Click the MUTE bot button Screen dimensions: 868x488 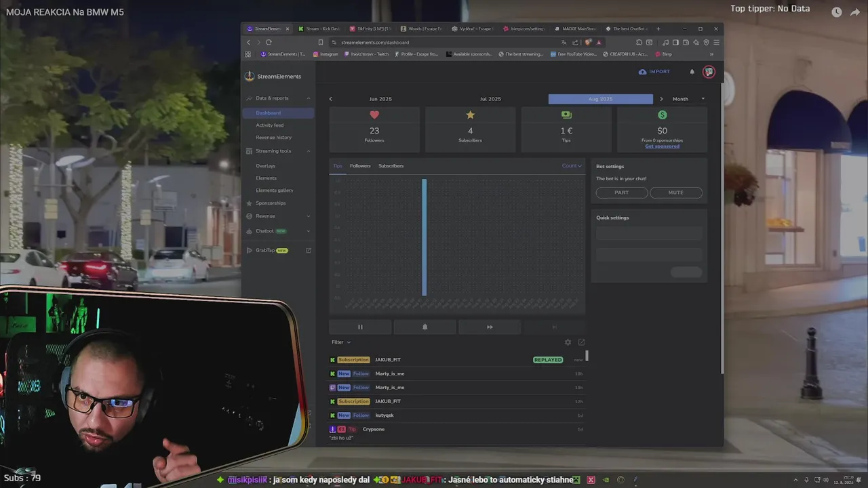pyautogui.click(x=676, y=192)
